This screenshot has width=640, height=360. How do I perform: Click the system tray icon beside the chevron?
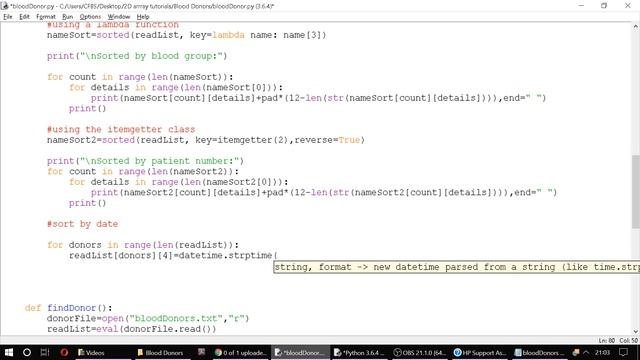coord(576,352)
